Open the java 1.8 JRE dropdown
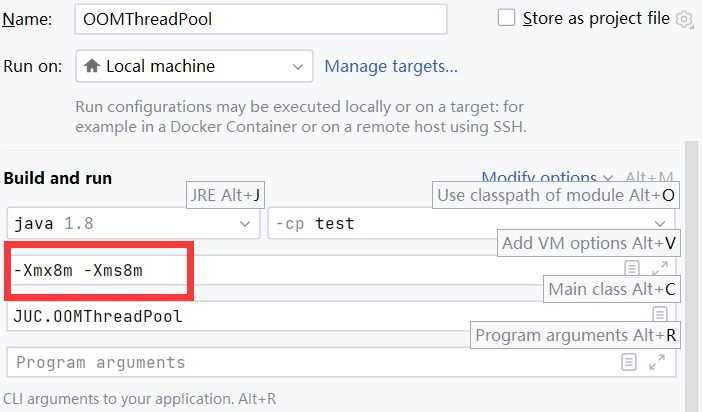This screenshot has height=412, width=702. [133, 223]
